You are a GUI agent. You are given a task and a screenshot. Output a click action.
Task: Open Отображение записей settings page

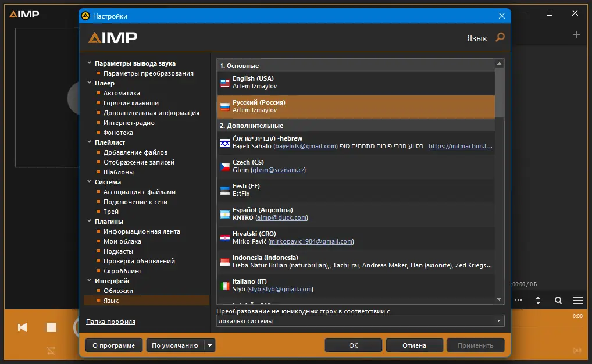click(x=139, y=162)
